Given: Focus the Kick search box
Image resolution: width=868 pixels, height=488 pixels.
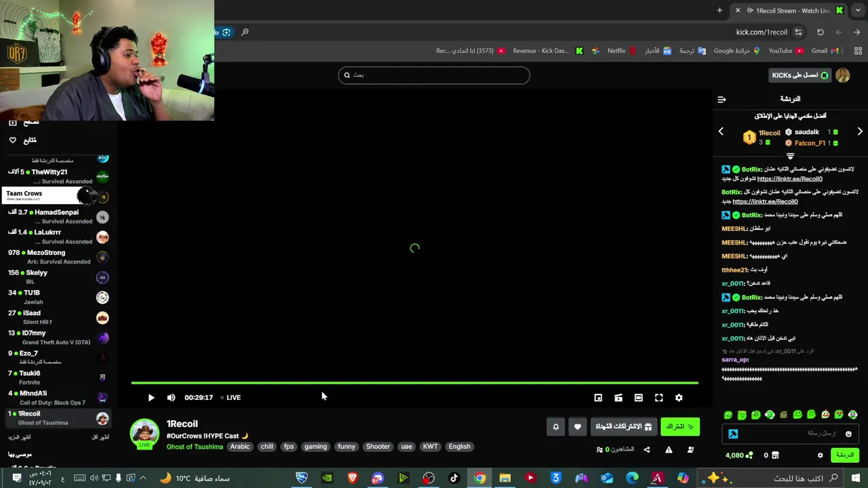Looking at the screenshot, I should (x=434, y=75).
